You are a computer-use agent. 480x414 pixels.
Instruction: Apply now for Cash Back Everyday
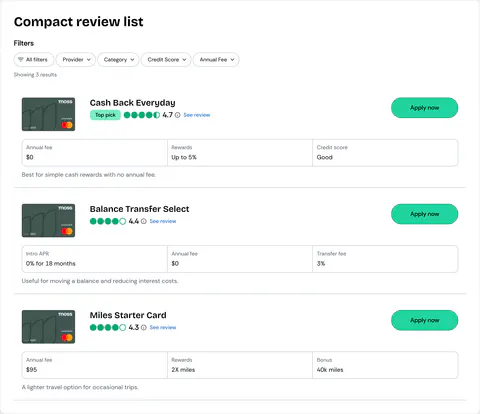pos(424,108)
